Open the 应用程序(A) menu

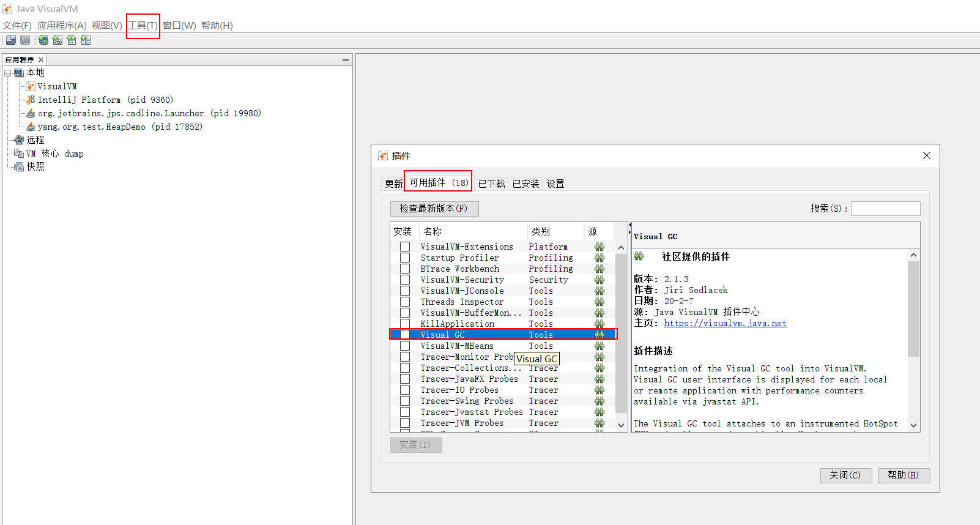[x=62, y=26]
